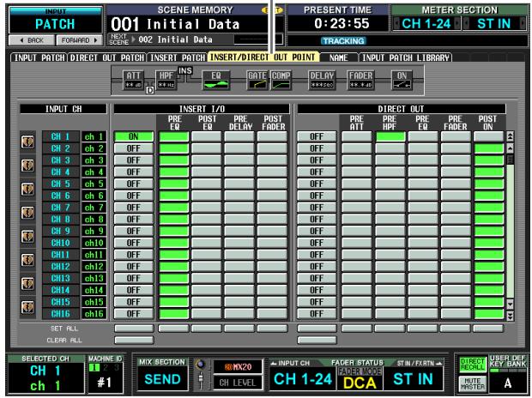Open the INPUT PATCH LIBRARY tab

[x=406, y=57]
